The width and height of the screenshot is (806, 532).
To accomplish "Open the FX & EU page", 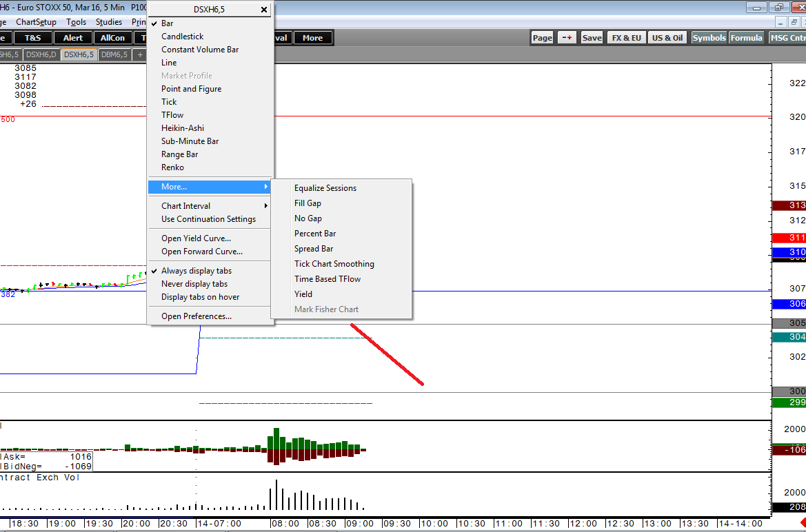I will [627, 37].
